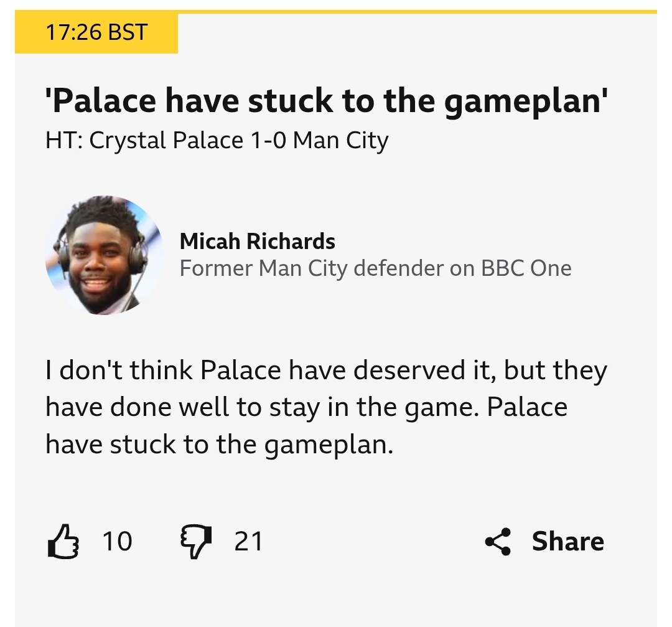Click the HT: Crystal Palace 1-0 Man City line
Screen dimensions: 672x627
pyautogui.click(x=217, y=139)
